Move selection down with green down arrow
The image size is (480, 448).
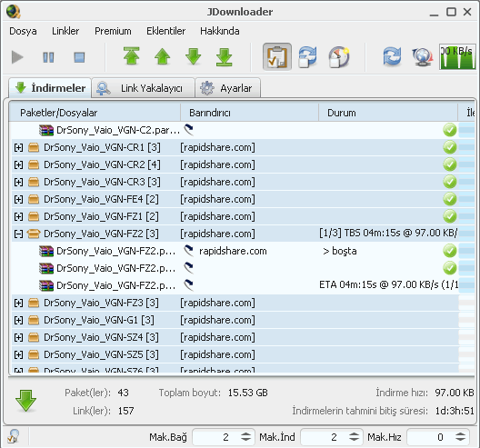pos(193,56)
